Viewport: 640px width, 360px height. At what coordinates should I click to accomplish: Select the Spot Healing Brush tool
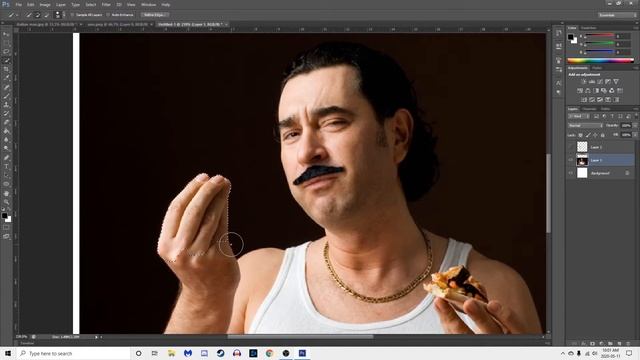(6, 87)
